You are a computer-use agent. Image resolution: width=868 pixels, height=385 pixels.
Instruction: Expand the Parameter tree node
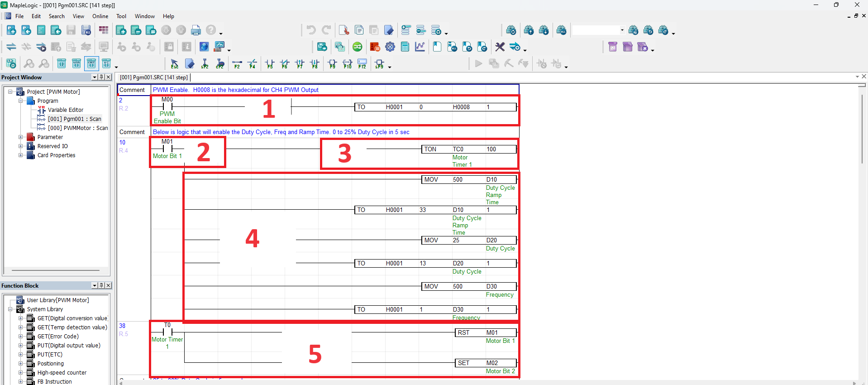click(20, 137)
